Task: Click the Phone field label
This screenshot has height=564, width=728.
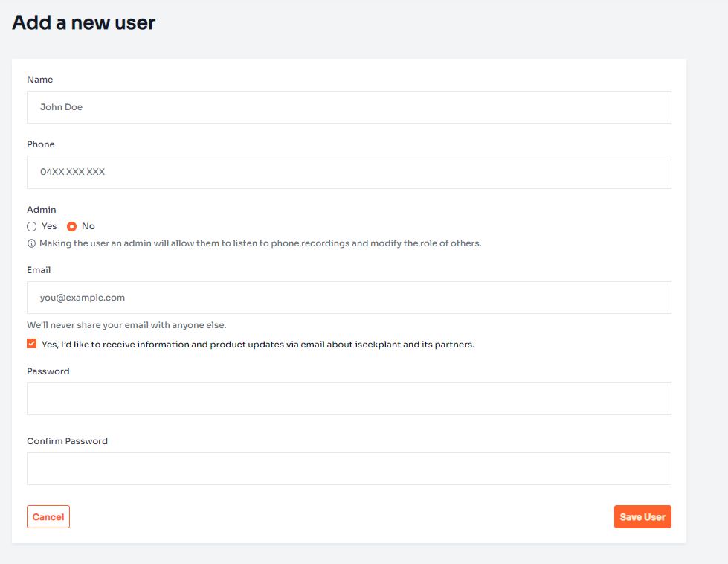Action: 41,144
